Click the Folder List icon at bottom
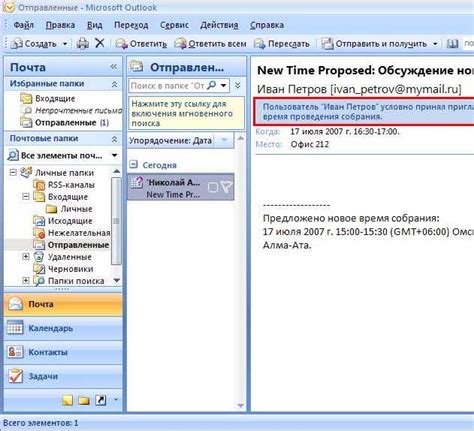This screenshot has height=431, width=474. [x=84, y=400]
